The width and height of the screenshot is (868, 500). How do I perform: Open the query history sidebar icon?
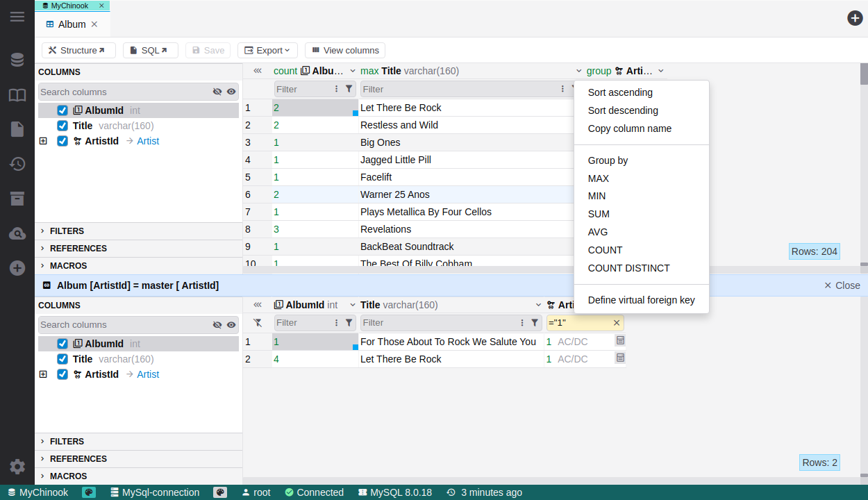coord(17,164)
